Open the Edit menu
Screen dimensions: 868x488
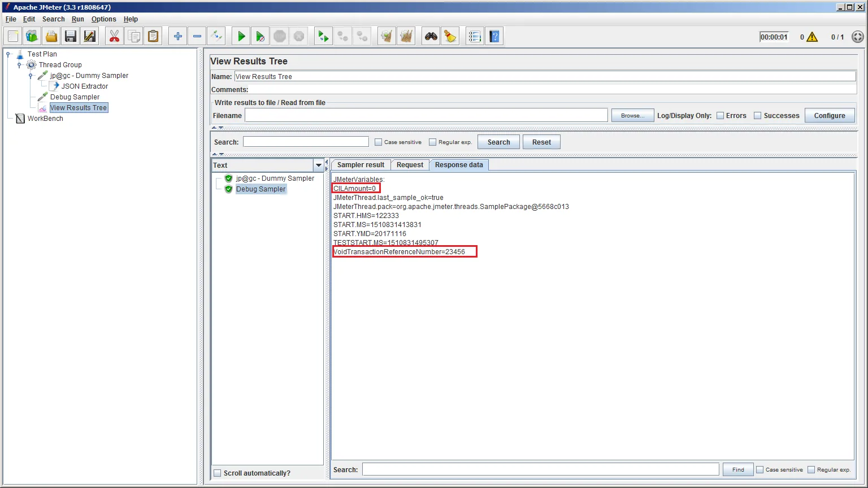click(29, 19)
